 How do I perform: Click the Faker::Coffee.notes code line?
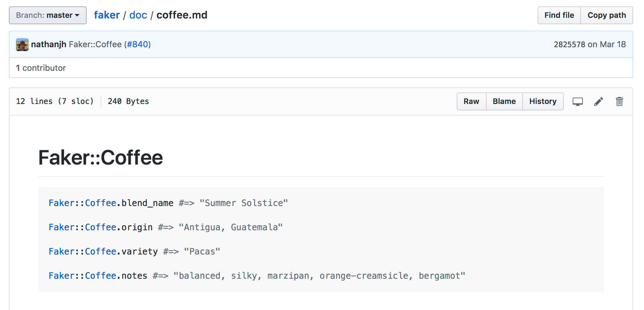tap(257, 276)
